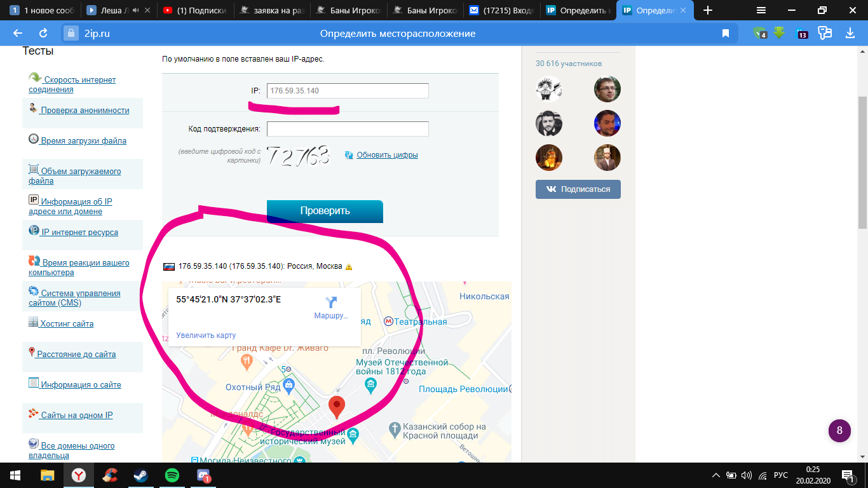The width and height of the screenshot is (868, 488).
Task: Switch to 'заявка на раз' tab
Action: tap(271, 10)
